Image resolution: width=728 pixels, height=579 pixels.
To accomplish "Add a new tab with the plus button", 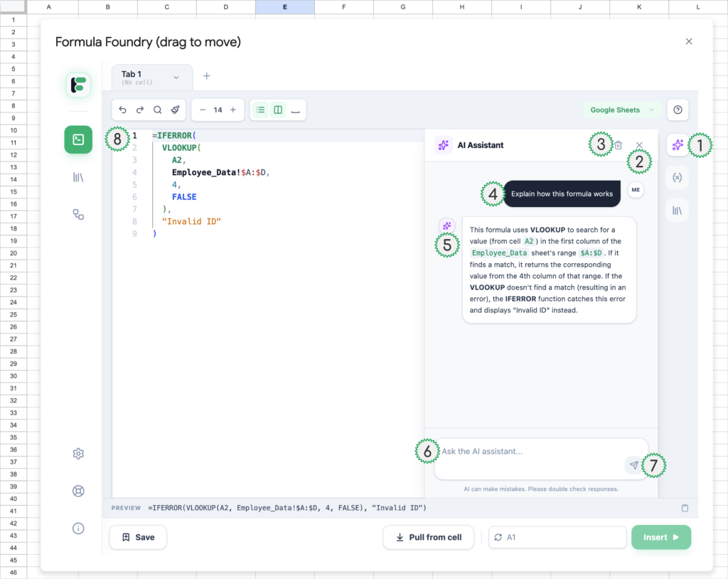I will click(x=207, y=76).
